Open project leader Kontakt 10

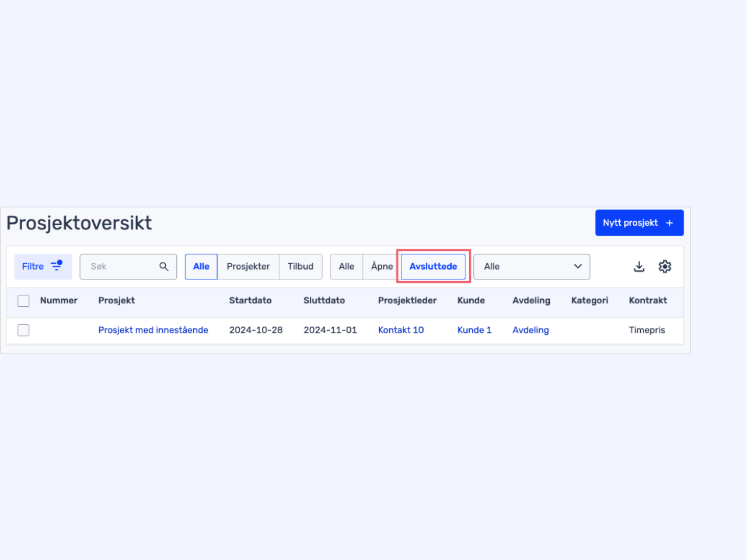(x=401, y=330)
